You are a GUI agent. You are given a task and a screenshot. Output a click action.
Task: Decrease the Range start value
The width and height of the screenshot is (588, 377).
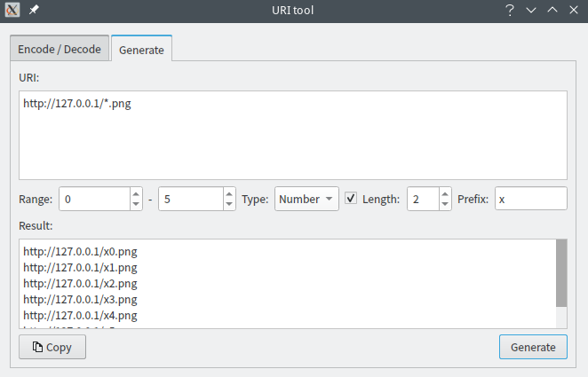click(136, 204)
